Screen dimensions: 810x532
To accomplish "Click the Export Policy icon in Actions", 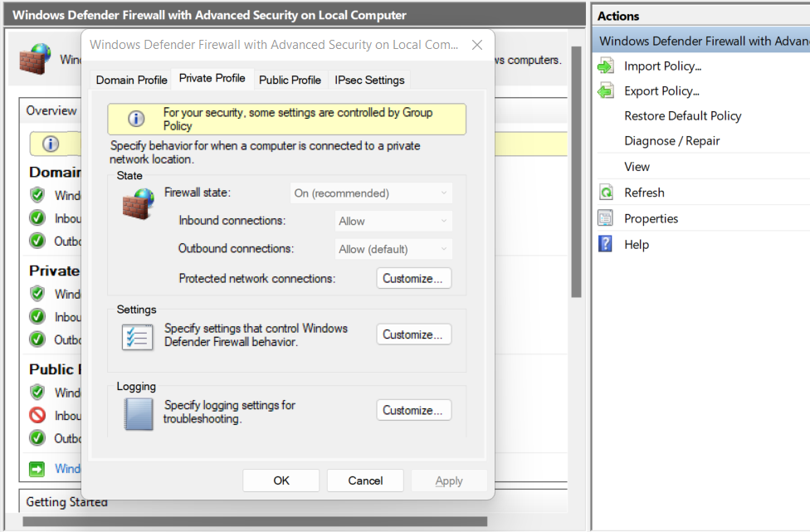I will [x=606, y=91].
